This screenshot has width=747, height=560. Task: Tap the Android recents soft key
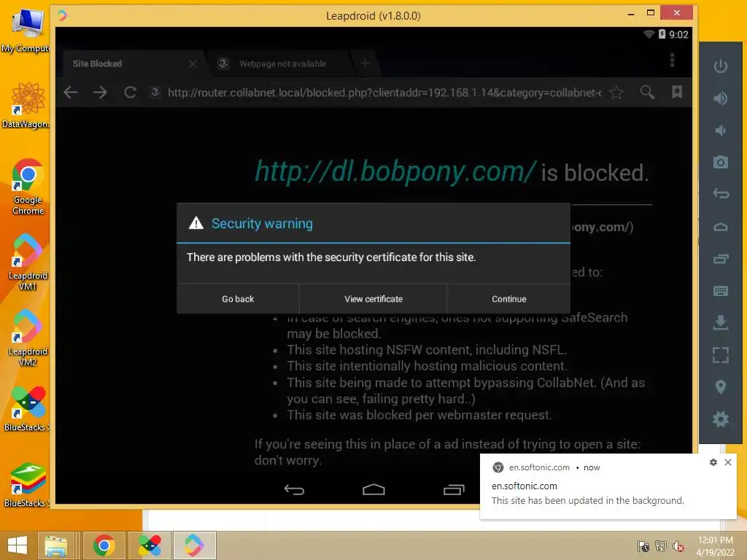(454, 489)
